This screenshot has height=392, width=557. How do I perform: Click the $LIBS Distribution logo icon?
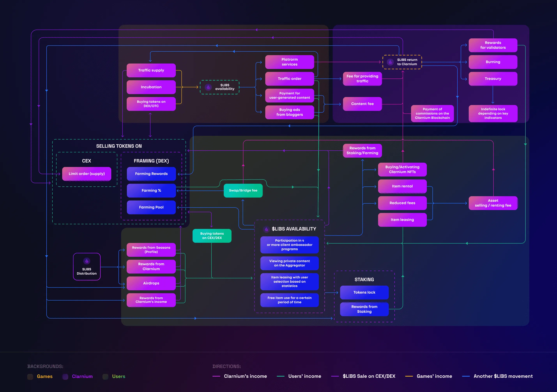87,261
